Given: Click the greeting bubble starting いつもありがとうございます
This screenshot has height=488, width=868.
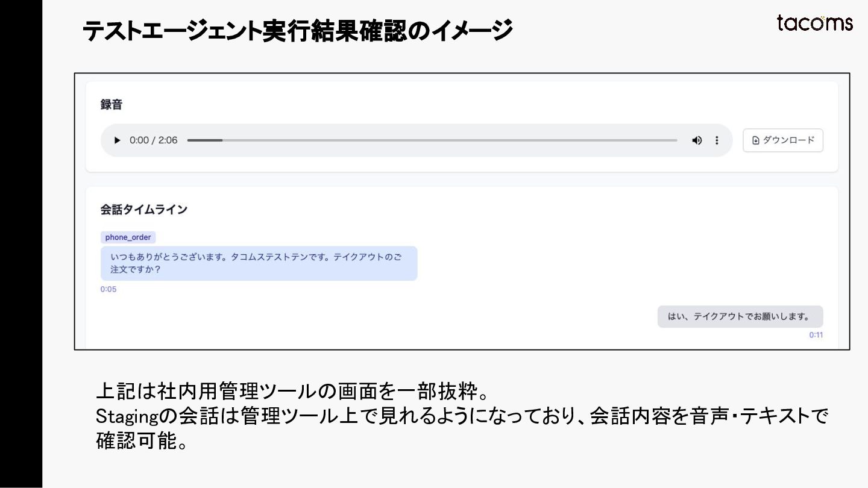Looking at the screenshot, I should (x=259, y=263).
